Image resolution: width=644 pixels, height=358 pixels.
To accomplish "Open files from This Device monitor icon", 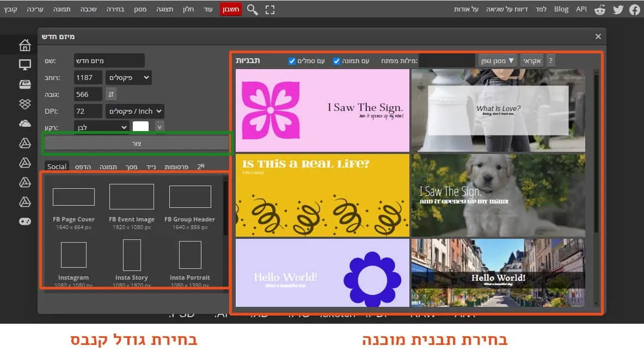I will click(24, 65).
